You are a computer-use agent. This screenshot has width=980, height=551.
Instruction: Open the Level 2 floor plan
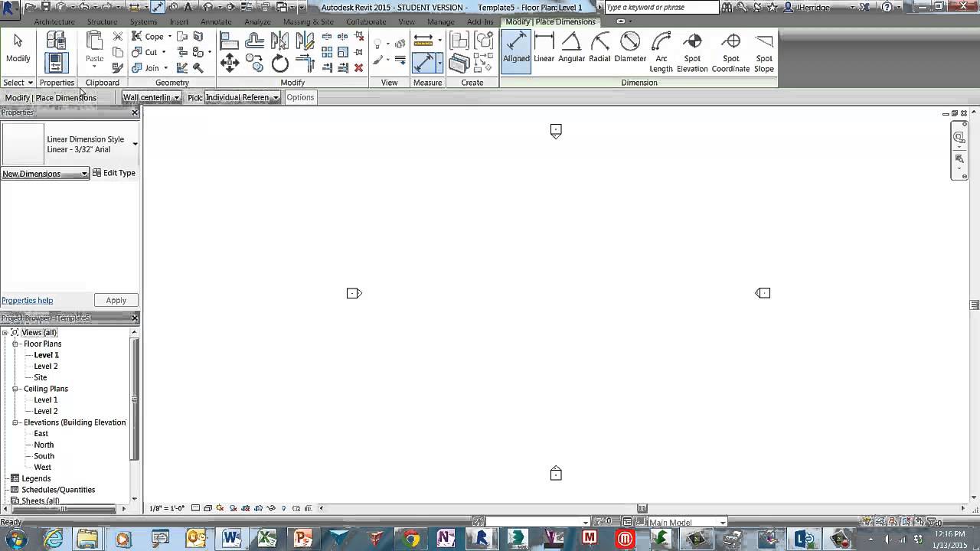[46, 367]
